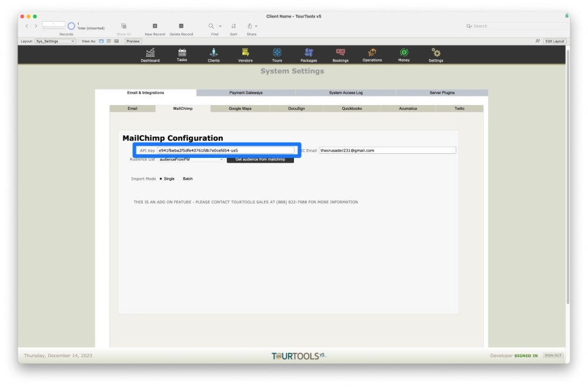Open the MailChimp sub-tab
Image resolution: width=588 pixels, height=387 pixels.
click(183, 109)
